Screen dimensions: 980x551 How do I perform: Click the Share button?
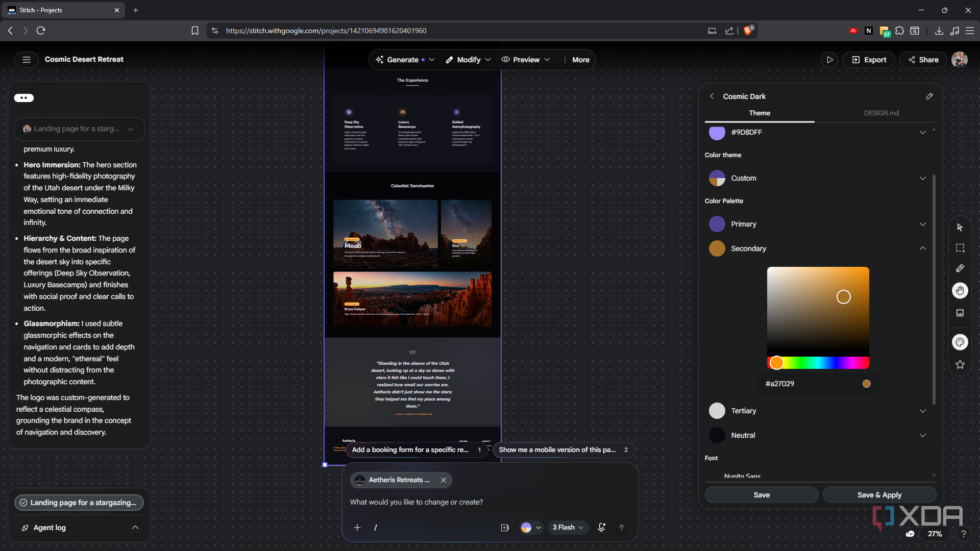pos(923,60)
